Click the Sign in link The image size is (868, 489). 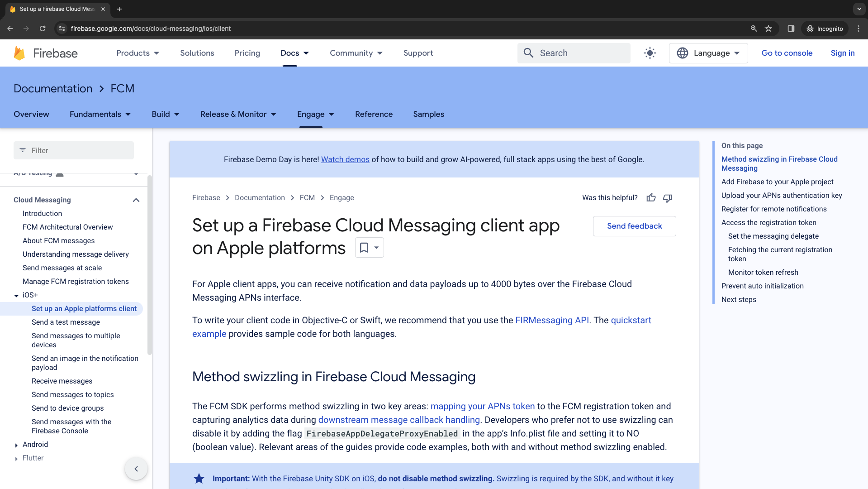point(843,53)
